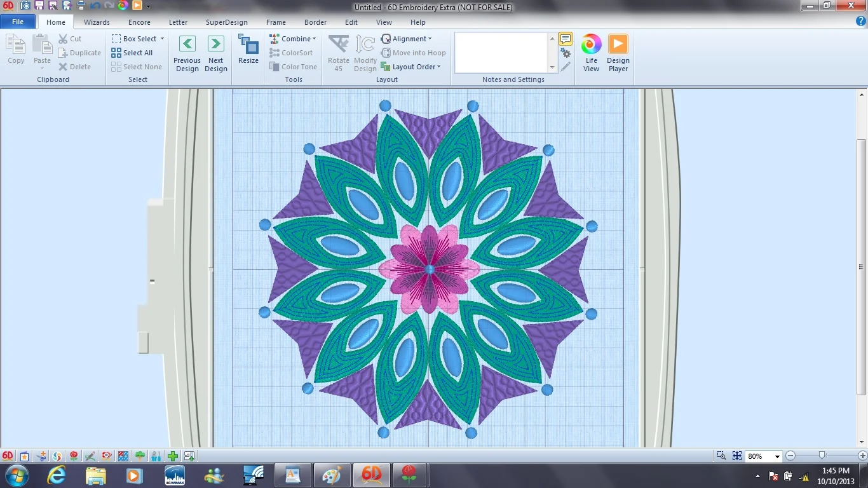Image resolution: width=868 pixels, height=488 pixels.
Task: Launch the pen sketch module in the bottom toolbar
Action: click(90, 456)
